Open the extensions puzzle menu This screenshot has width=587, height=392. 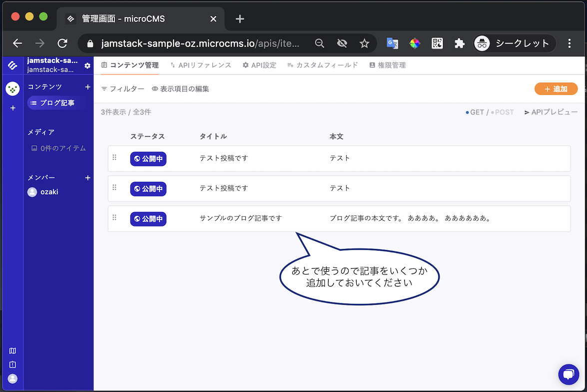click(x=459, y=43)
